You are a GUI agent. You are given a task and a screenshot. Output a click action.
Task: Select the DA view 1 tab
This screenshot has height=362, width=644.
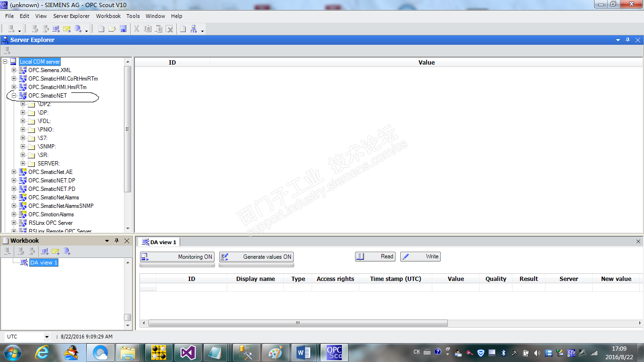(159, 242)
